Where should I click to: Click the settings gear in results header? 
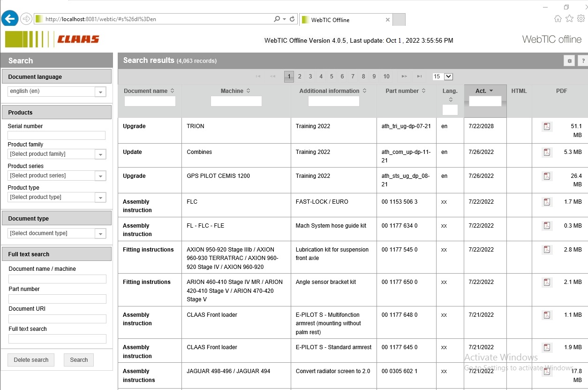point(570,61)
